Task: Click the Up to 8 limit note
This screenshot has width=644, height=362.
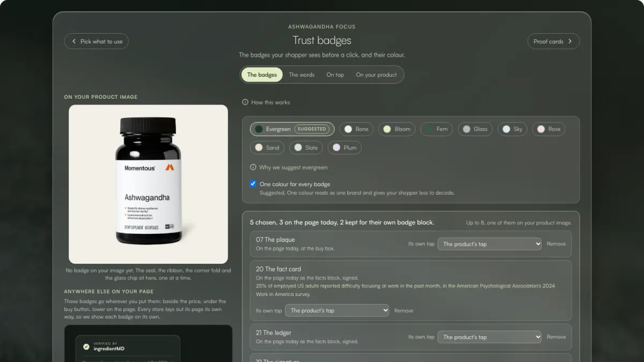Action: pyautogui.click(x=519, y=223)
